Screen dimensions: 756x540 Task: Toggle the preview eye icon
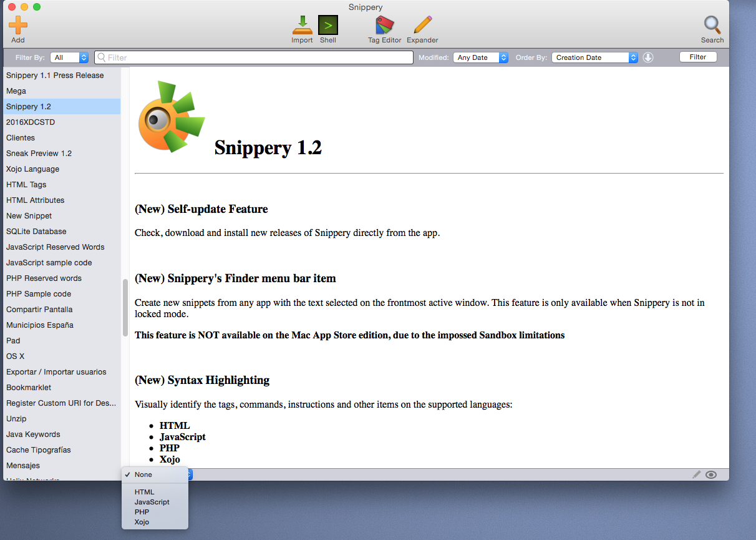[x=711, y=474]
